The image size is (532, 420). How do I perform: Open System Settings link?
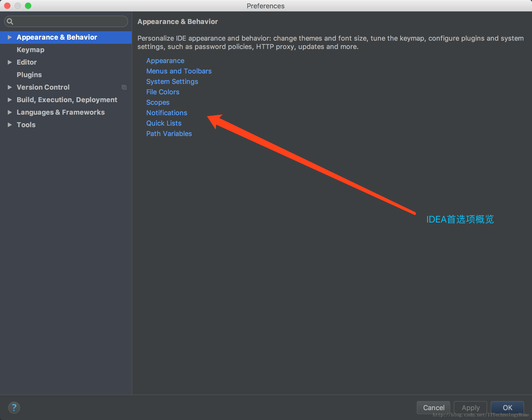tap(172, 82)
